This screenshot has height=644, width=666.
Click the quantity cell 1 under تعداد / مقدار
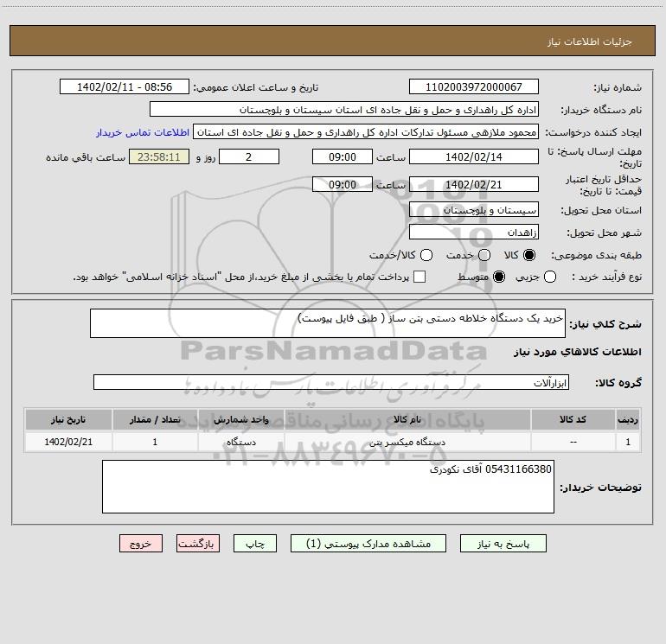[155, 442]
